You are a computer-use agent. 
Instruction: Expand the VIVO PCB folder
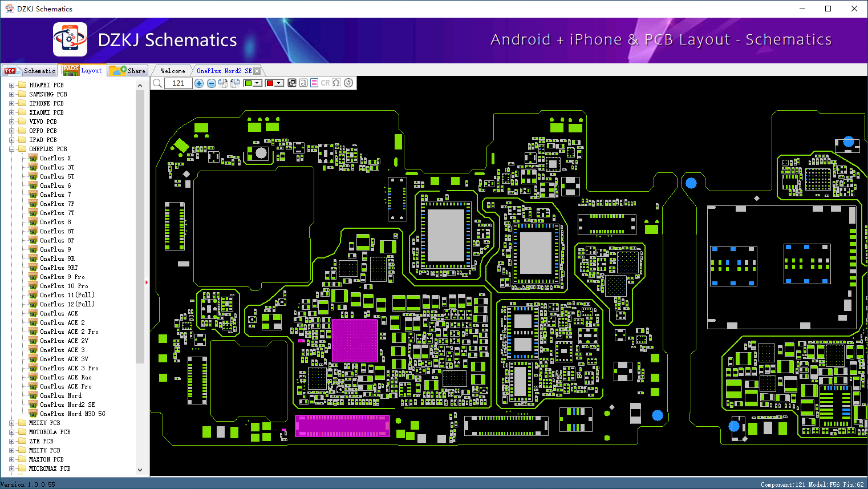point(11,122)
